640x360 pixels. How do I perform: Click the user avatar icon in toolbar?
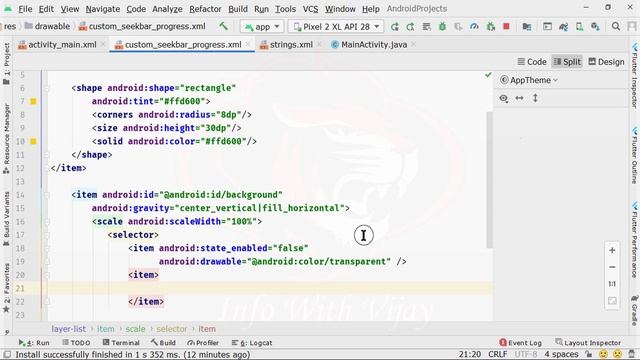click(632, 27)
